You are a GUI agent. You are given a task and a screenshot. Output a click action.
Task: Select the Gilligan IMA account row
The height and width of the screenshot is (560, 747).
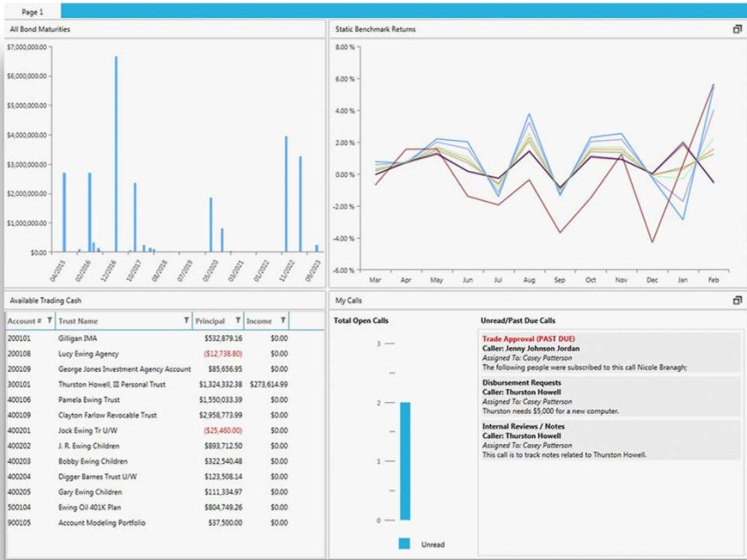(x=164, y=338)
